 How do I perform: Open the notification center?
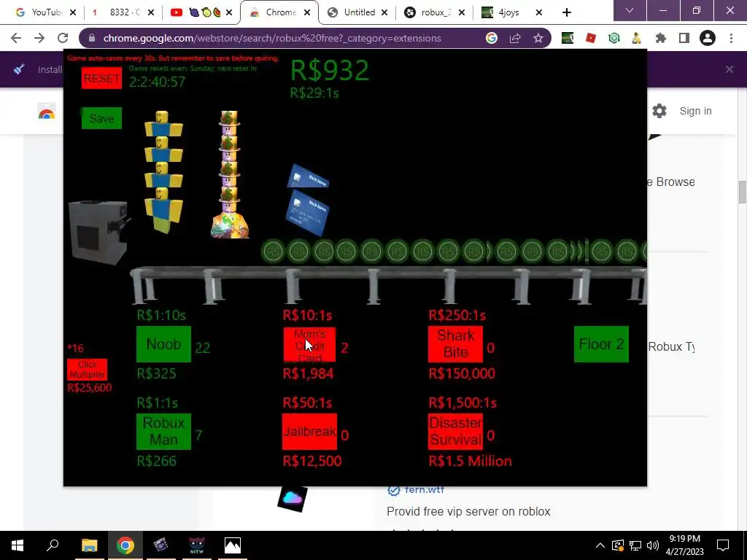723,545
